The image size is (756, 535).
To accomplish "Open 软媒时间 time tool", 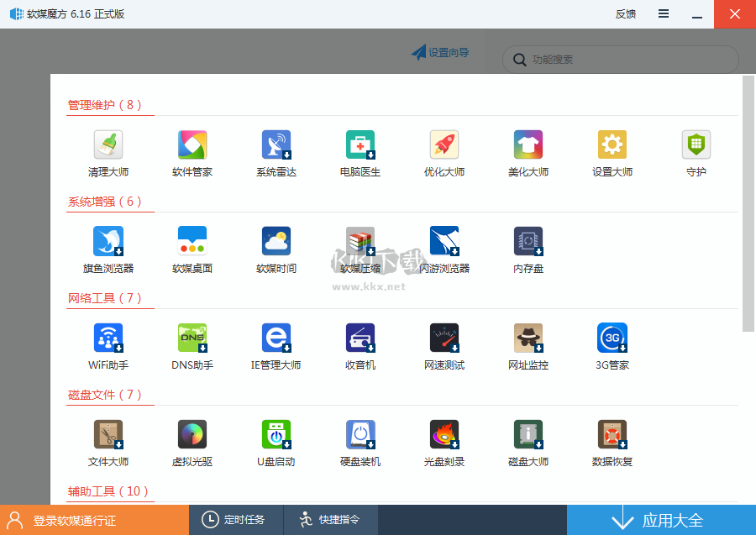I will click(x=276, y=249).
